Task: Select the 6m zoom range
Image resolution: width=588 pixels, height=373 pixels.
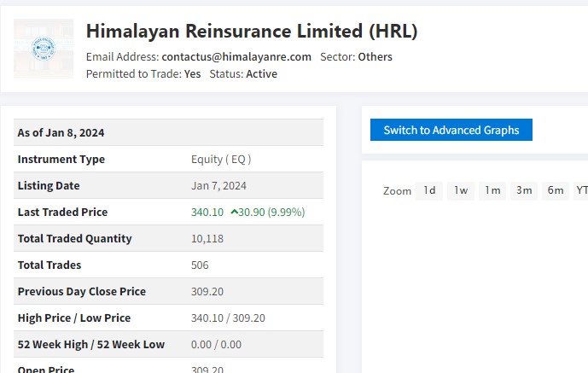Action: point(556,190)
